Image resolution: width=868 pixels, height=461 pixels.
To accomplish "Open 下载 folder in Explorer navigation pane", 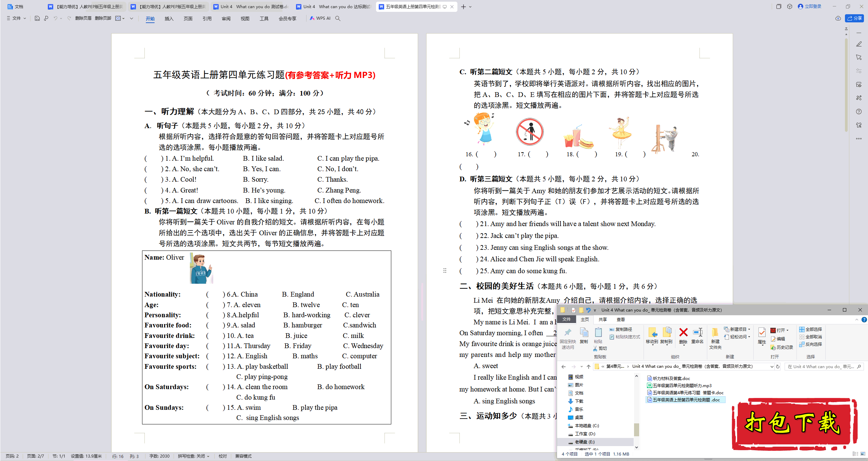I will tap(576, 401).
